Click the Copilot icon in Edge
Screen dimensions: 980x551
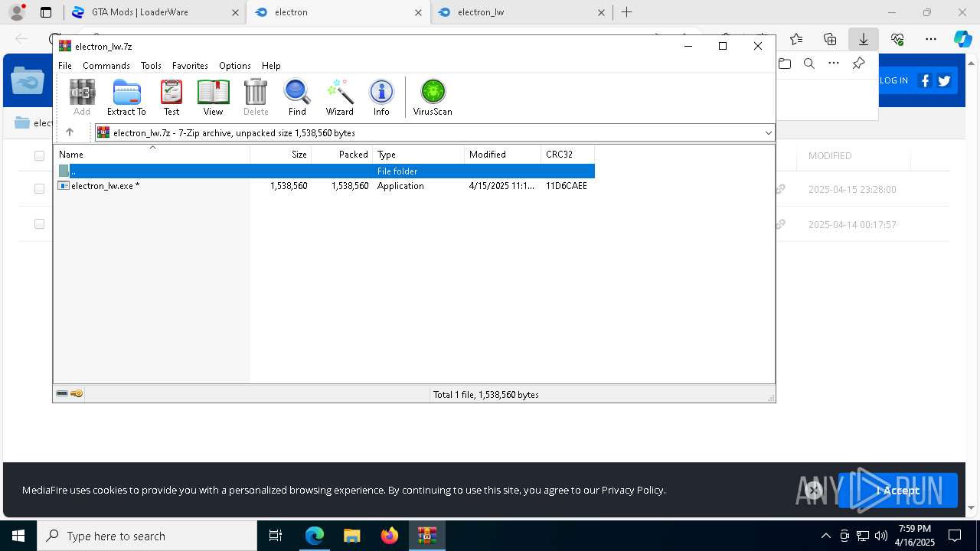962,38
